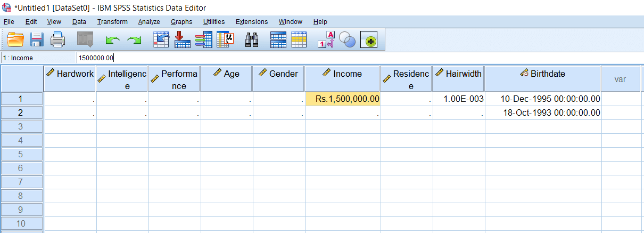Select the Age column header
Viewport: 644px width, 233px height.
[226, 79]
